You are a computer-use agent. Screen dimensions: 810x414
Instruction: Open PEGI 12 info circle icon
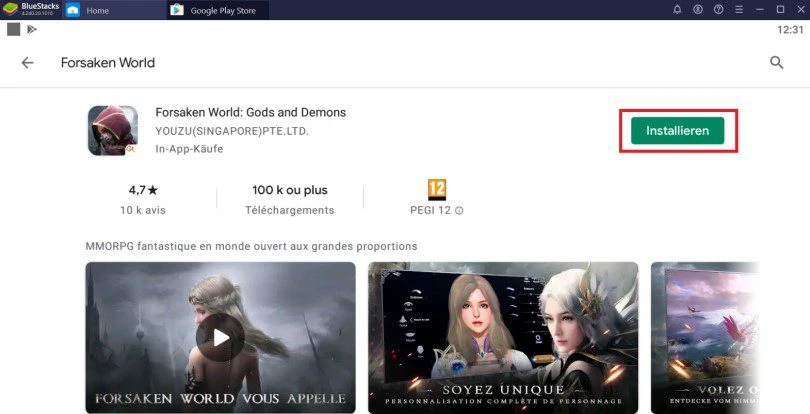459,211
